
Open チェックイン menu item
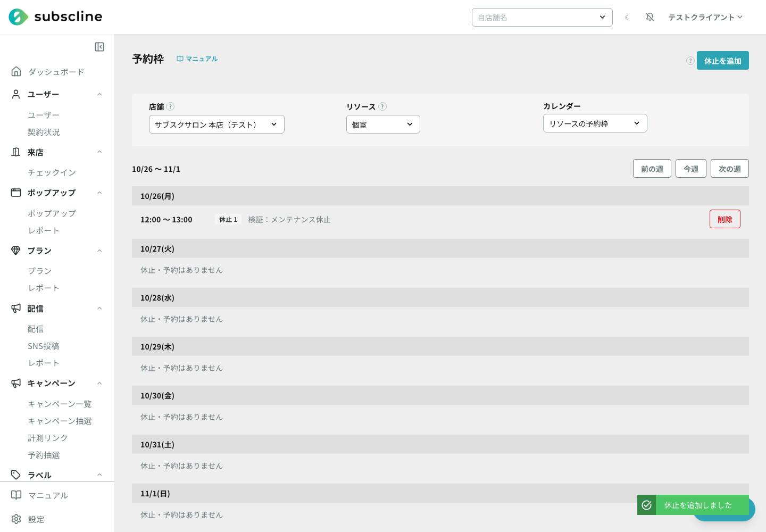point(52,172)
